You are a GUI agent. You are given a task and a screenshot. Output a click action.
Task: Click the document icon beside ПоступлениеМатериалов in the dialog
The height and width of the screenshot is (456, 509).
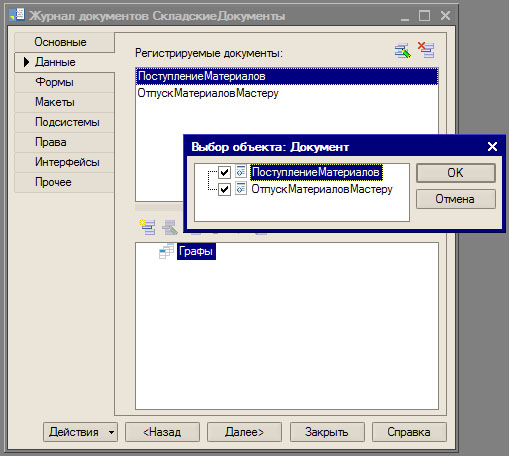point(241,171)
